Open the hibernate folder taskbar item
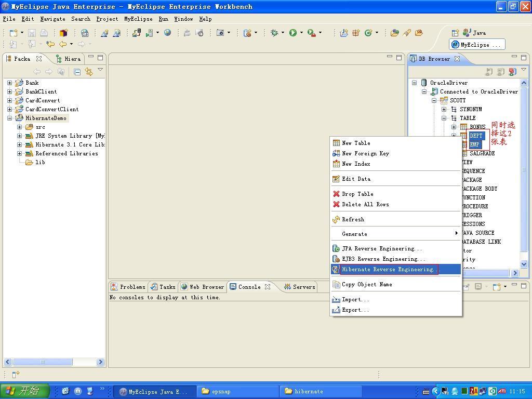This screenshot has height=399, width=532. point(321,391)
